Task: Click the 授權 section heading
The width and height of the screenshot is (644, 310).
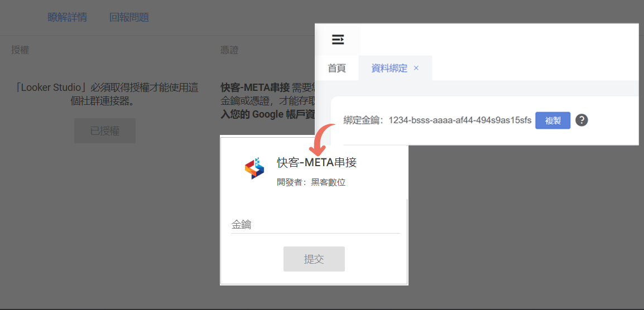Action: [x=20, y=50]
